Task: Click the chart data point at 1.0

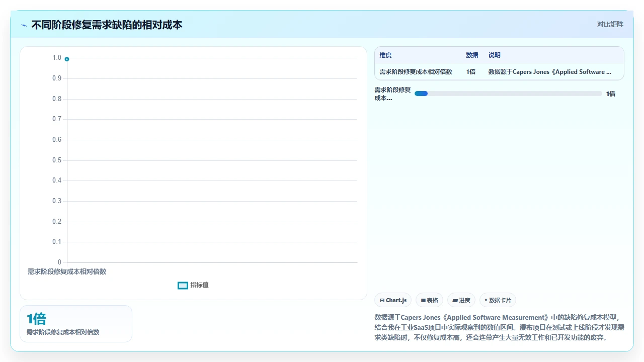Action: pos(67,59)
